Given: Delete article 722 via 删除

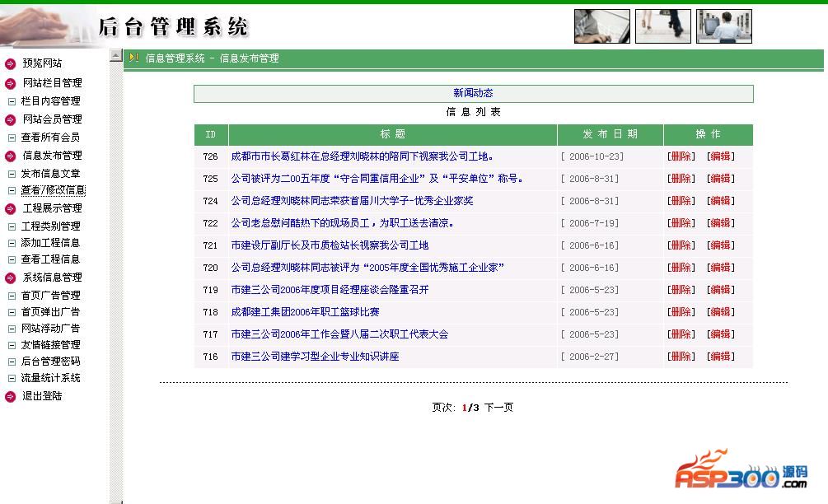Looking at the screenshot, I should (681, 222).
